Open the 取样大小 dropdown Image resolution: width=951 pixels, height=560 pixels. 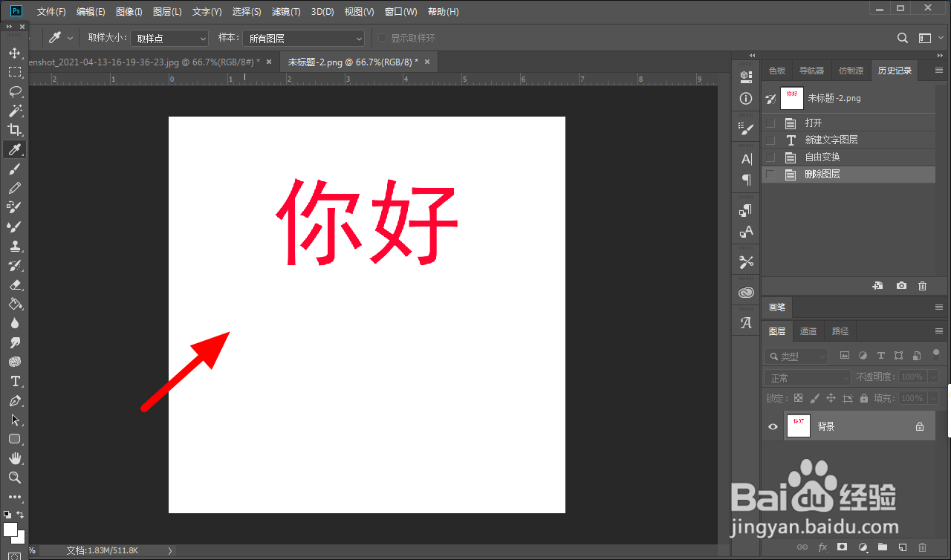coord(169,38)
